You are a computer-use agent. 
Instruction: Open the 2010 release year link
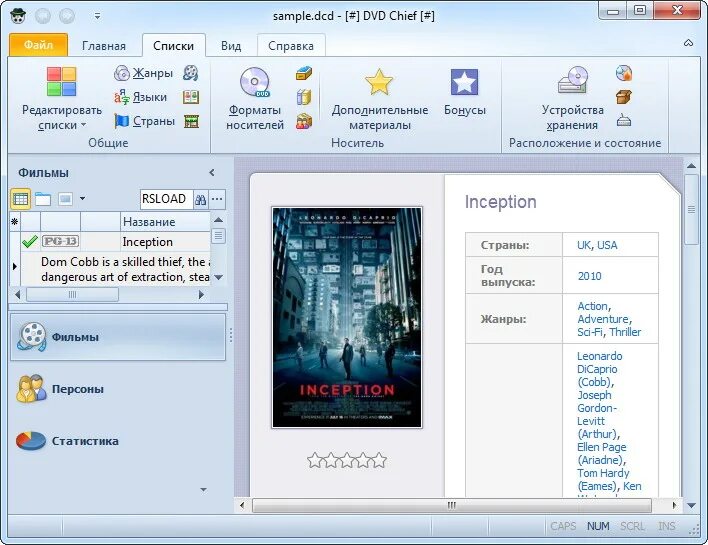(x=590, y=276)
